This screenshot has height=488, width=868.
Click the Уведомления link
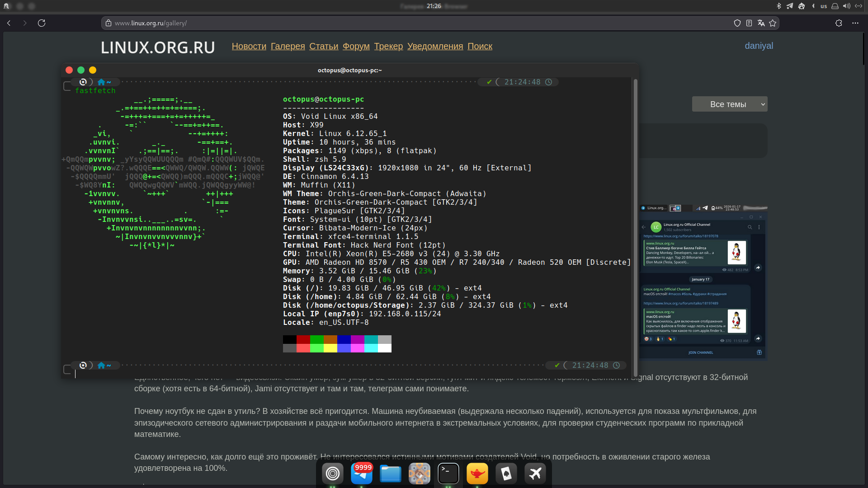coord(435,46)
